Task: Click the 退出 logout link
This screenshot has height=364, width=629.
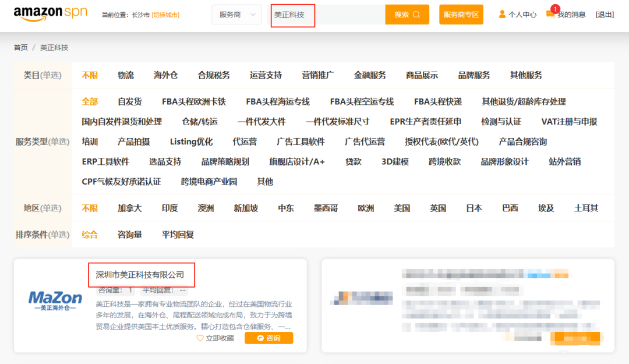Action: [605, 15]
